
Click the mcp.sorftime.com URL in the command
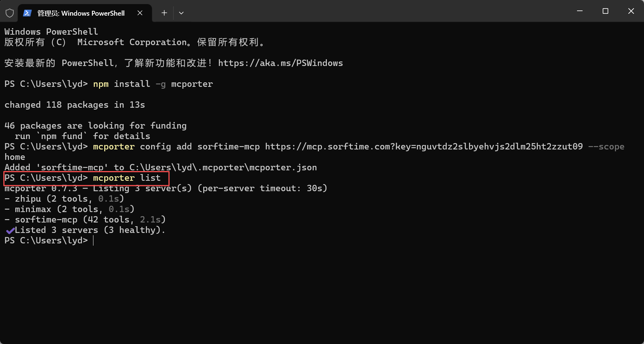tap(424, 146)
